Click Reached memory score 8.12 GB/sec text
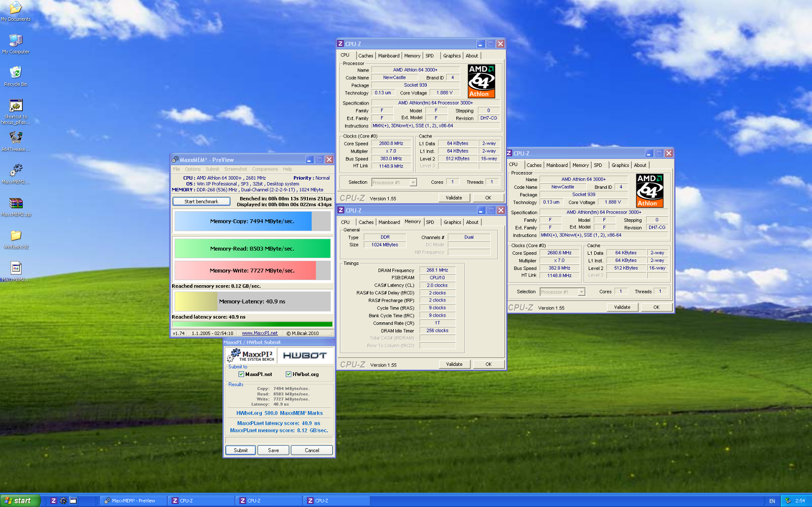Viewport: 812px width, 507px height. tap(216, 286)
